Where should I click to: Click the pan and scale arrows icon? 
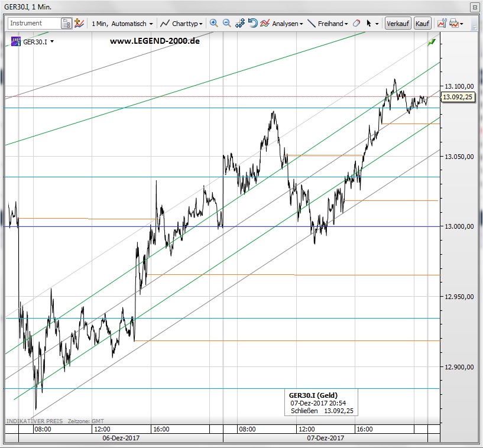pyautogui.click(x=239, y=23)
